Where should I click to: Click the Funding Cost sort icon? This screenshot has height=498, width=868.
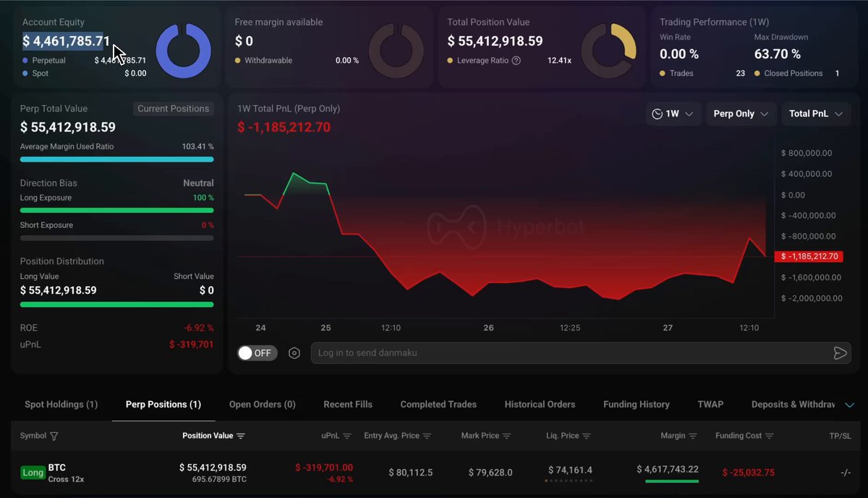pyautogui.click(x=770, y=436)
